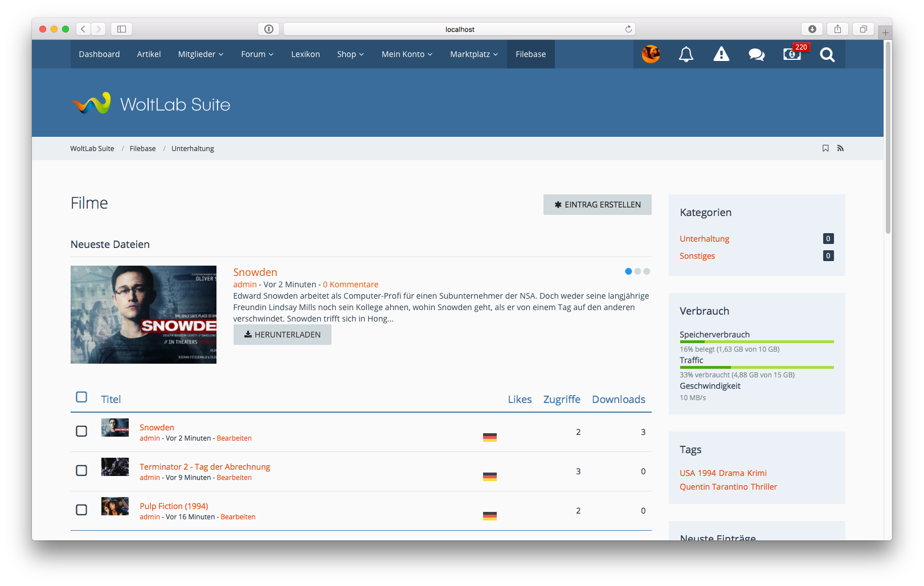
Task: Click the Snowden movie poster thumbnail
Action: pyautogui.click(x=144, y=315)
